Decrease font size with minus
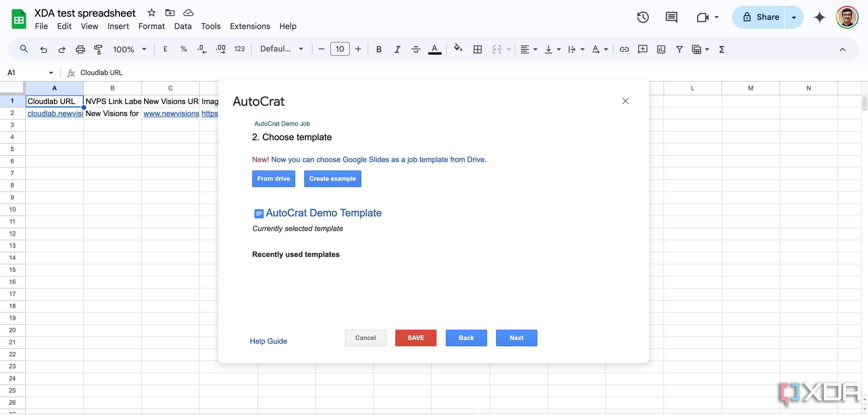This screenshot has height=415, width=868. [x=321, y=49]
